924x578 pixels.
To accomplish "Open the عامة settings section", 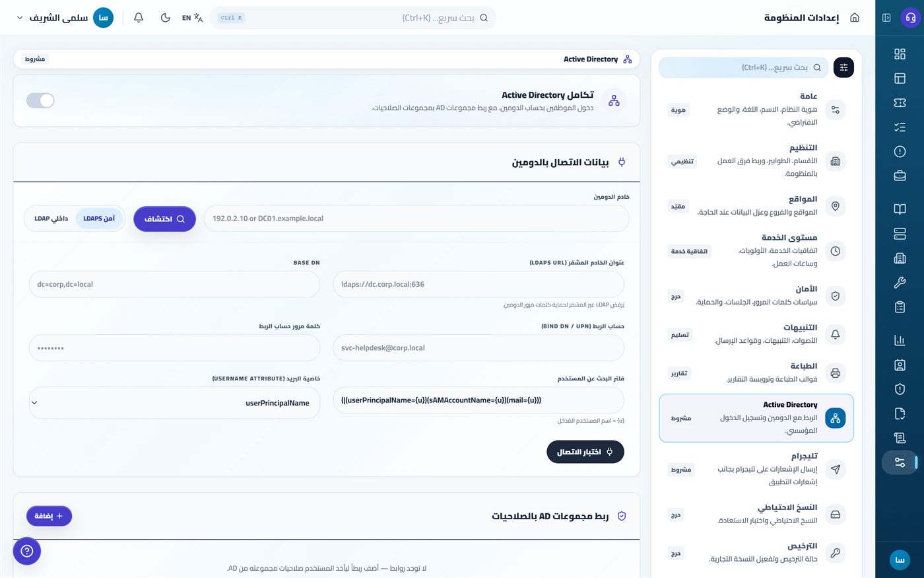I will pos(756,110).
